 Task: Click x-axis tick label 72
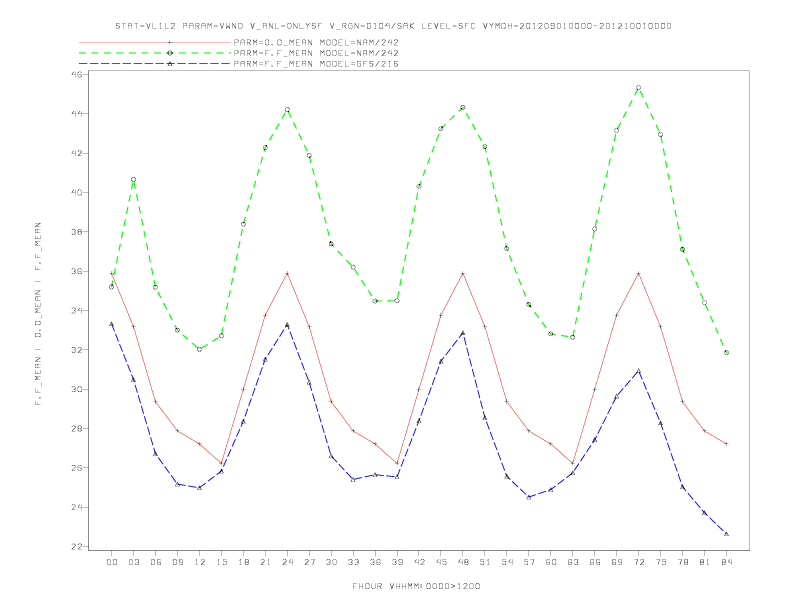click(639, 562)
